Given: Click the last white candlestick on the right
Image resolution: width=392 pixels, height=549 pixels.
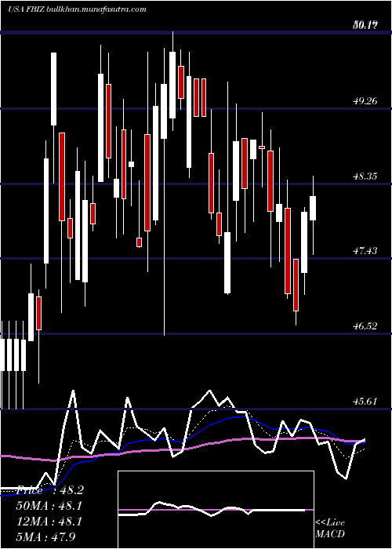Looking at the screenshot, I should 313,208.
